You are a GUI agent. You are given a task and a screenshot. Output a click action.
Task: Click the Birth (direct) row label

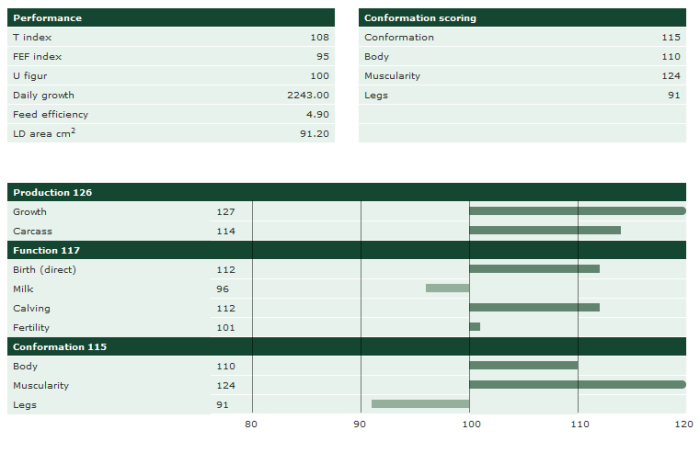click(44, 269)
